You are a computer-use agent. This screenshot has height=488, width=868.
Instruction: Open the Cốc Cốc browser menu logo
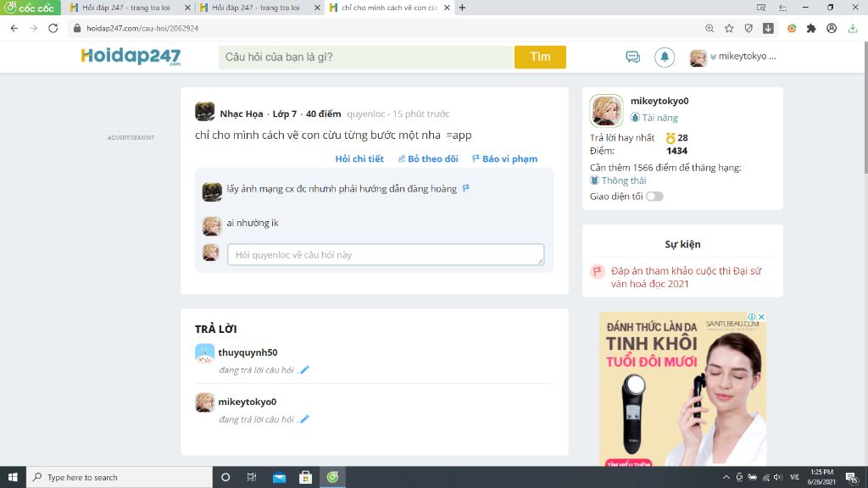tap(30, 8)
